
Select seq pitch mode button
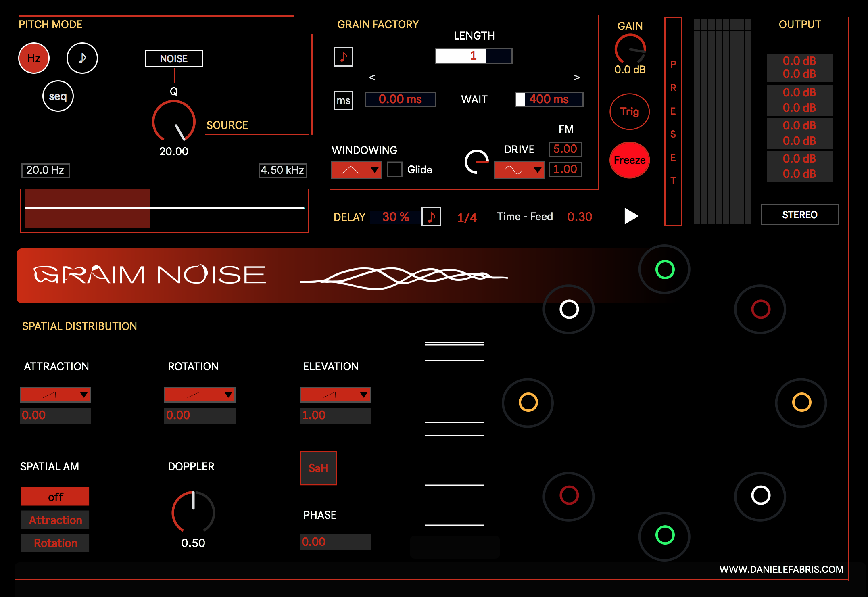click(58, 96)
